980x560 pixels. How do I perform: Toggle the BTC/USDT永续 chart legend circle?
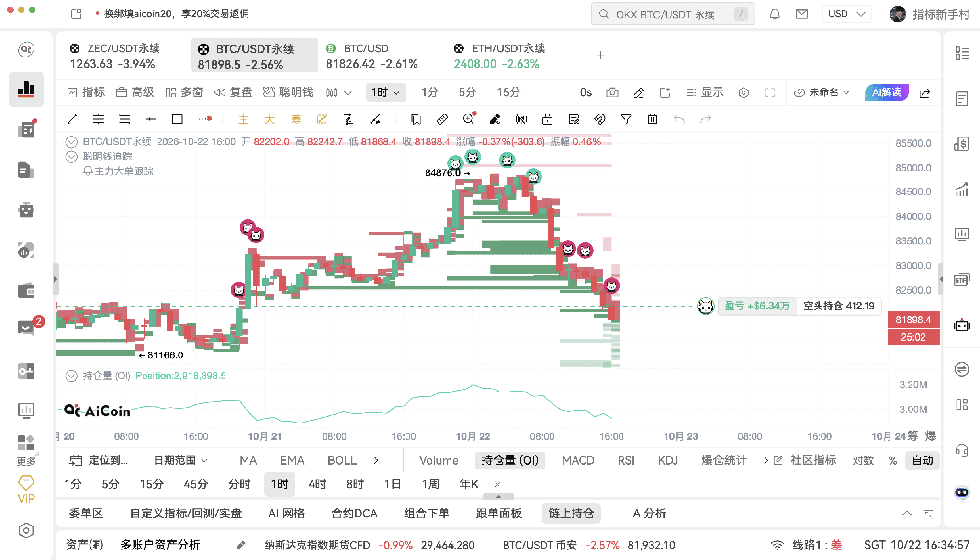[71, 142]
